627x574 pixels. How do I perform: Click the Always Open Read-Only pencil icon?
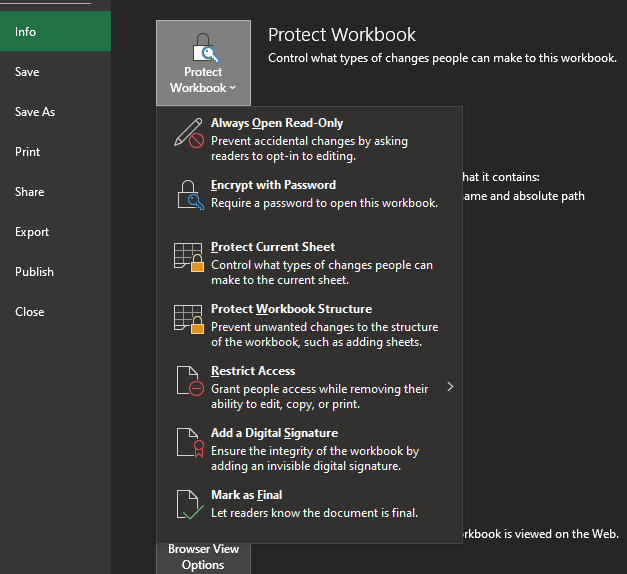tap(189, 133)
